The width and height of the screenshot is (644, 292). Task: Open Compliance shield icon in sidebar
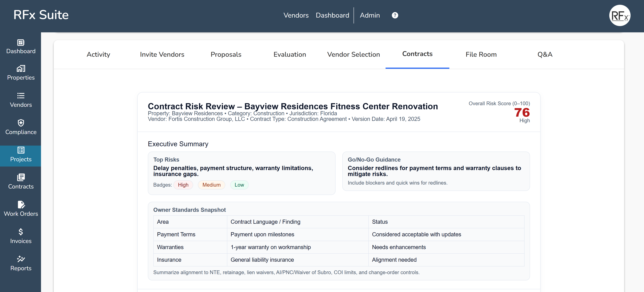click(x=21, y=123)
